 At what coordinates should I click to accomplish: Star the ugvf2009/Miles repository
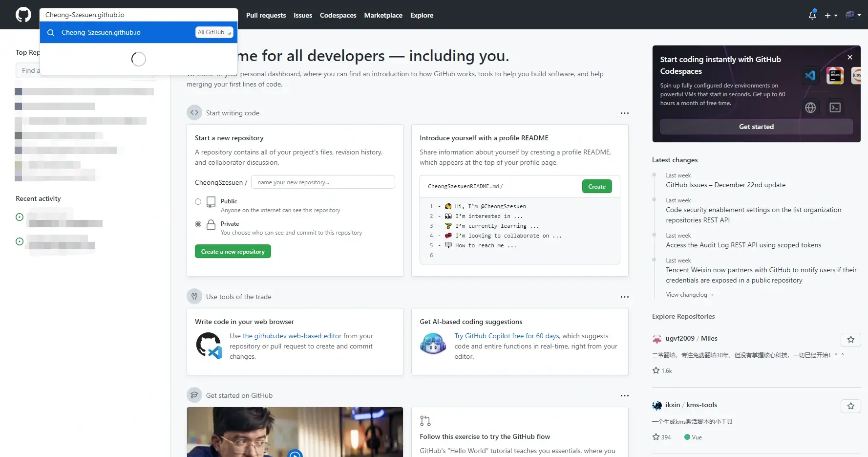coord(850,340)
